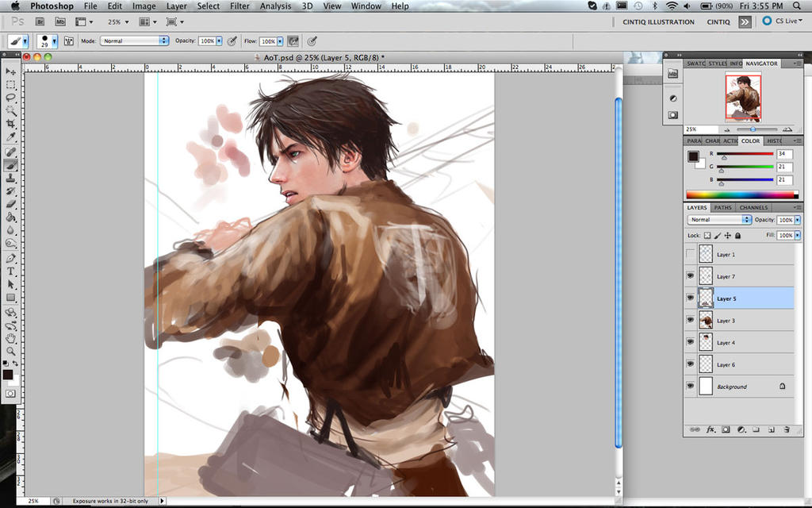Switch to the Channels tab
812x508 pixels.
pos(753,207)
